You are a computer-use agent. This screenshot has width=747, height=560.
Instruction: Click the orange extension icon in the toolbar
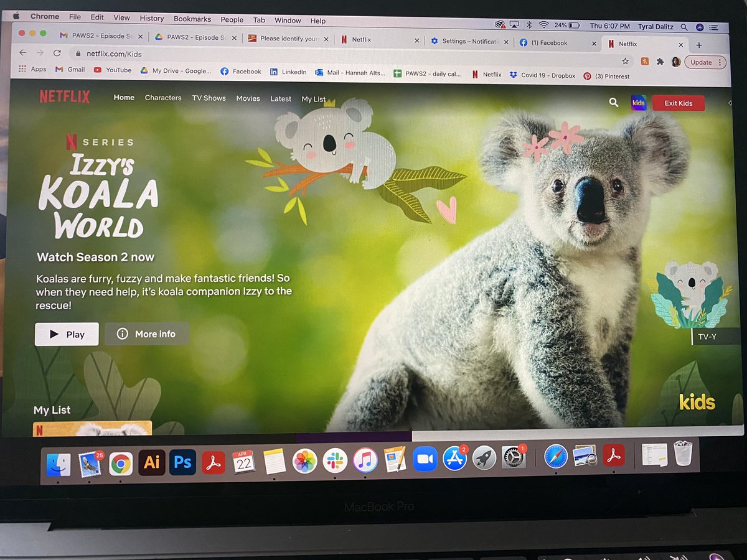click(x=645, y=62)
